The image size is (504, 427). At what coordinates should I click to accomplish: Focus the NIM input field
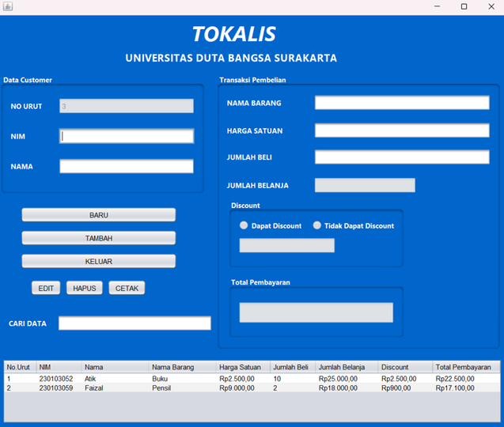tap(127, 136)
